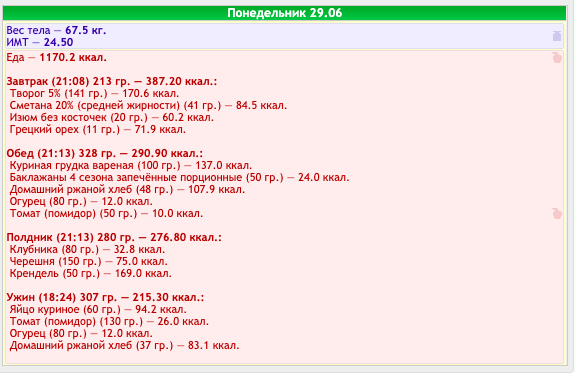Click the apple icon beside Томат 50 гр. row
The width and height of the screenshot is (576, 373).
point(557,214)
